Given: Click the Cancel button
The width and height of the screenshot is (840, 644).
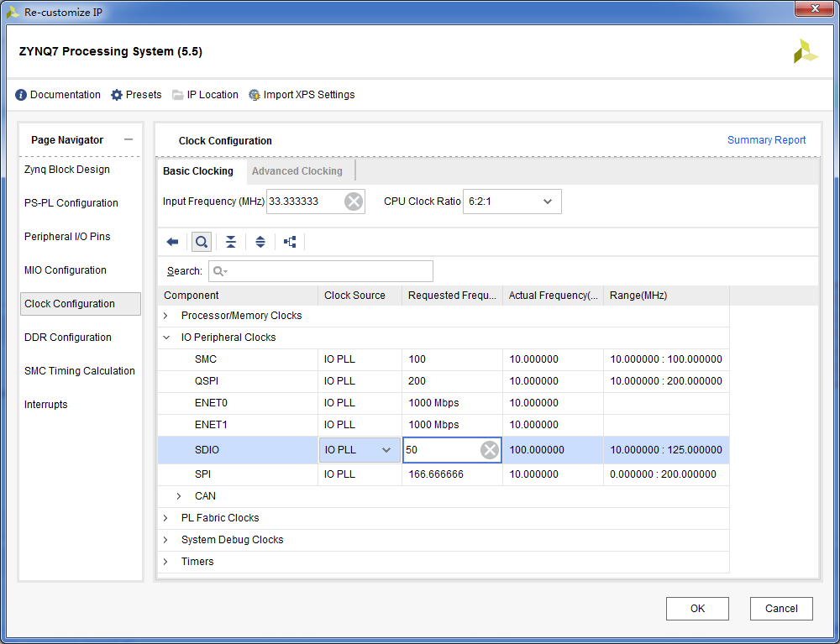Looking at the screenshot, I should click(781, 609).
